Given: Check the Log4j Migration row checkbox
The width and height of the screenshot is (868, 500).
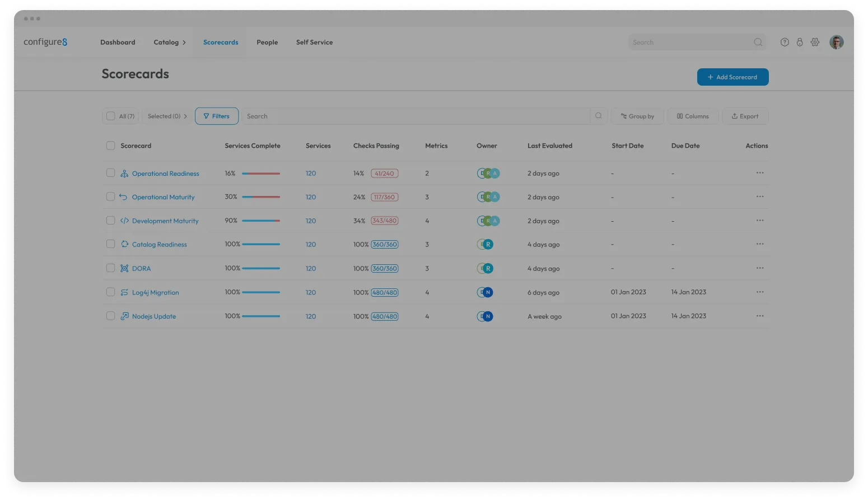Looking at the screenshot, I should 110,292.
